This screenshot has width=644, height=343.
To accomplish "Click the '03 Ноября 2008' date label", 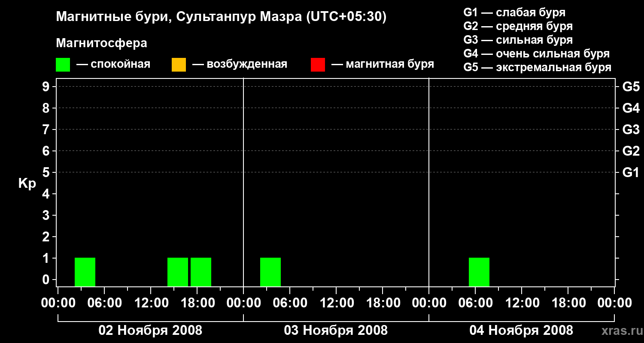I will click(x=336, y=330).
